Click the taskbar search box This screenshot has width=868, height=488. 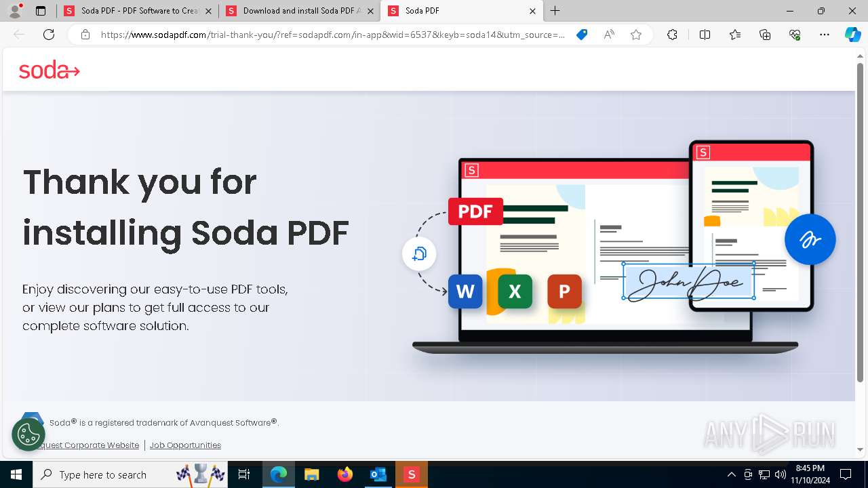click(x=132, y=474)
